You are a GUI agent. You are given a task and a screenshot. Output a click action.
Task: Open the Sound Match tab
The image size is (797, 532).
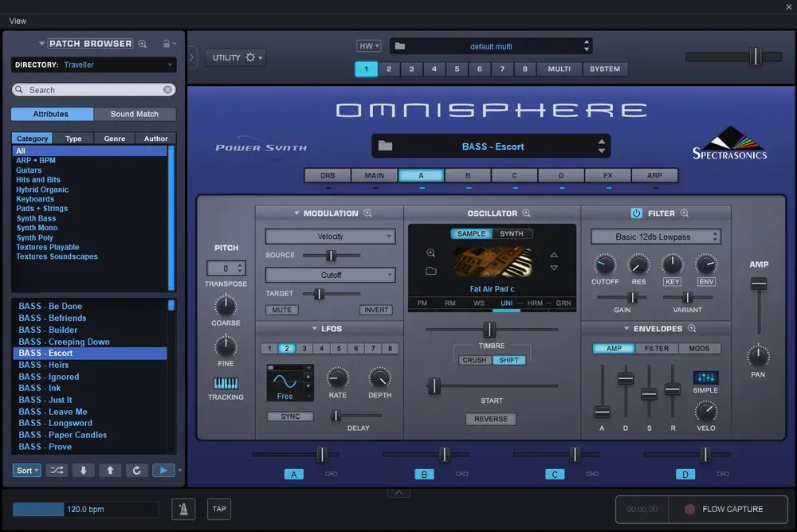pos(135,114)
